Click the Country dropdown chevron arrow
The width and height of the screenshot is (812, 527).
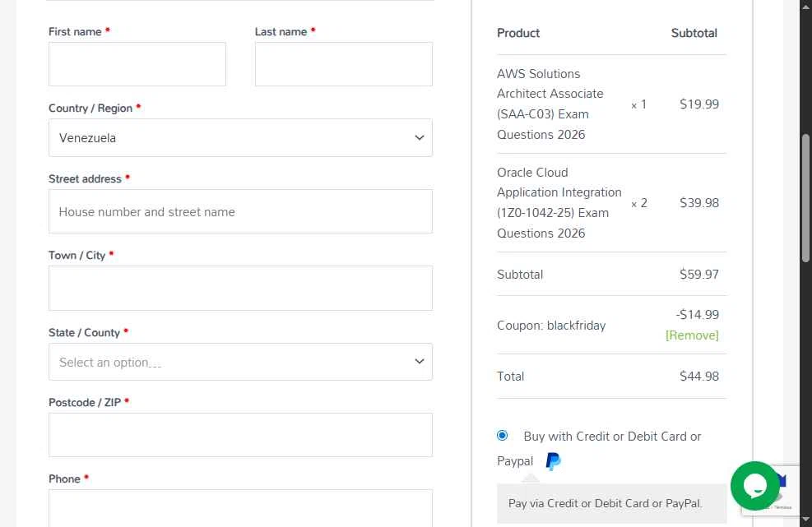tap(419, 137)
